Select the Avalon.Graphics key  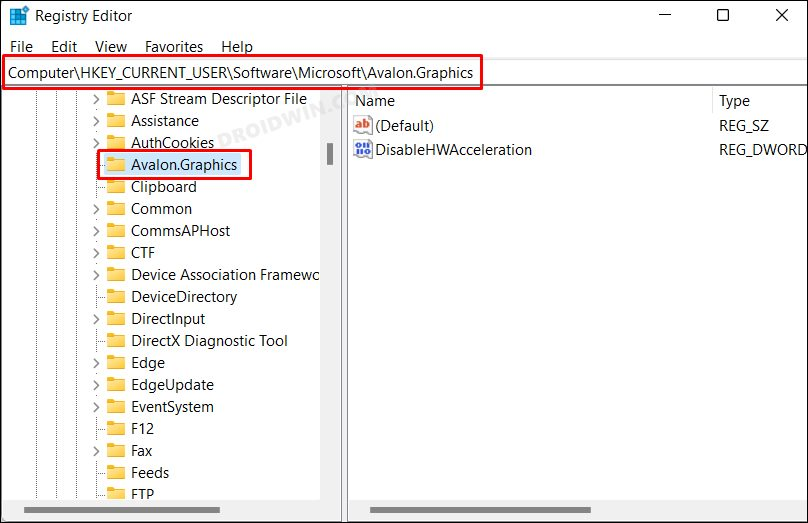[184, 165]
